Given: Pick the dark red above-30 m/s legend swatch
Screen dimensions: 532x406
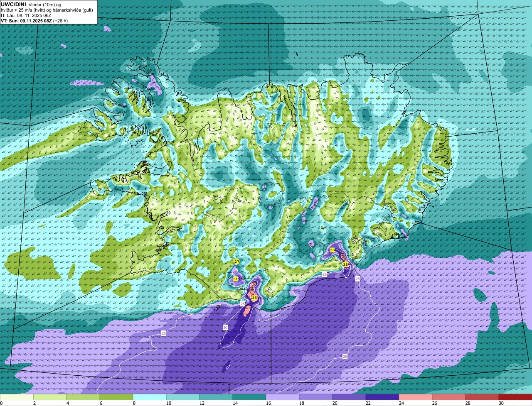Looking at the screenshot, I should point(515,397).
